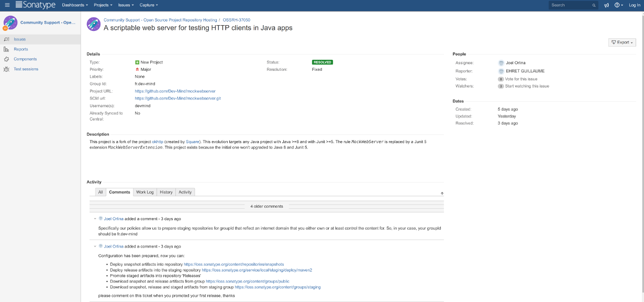Open the Projects dropdown menu

pos(103,5)
